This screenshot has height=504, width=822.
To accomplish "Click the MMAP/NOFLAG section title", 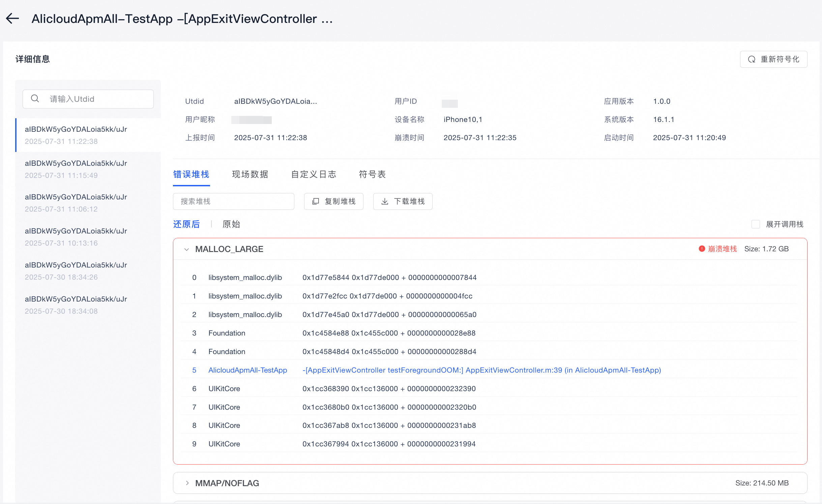I will tap(227, 483).
